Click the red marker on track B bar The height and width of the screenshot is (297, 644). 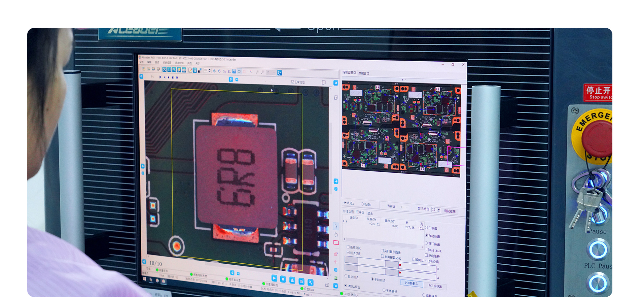coord(400,265)
